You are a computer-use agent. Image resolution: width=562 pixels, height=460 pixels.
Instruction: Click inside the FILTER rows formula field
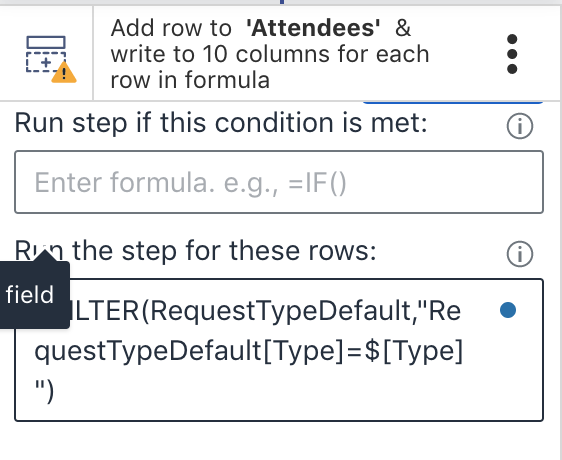[279, 350]
